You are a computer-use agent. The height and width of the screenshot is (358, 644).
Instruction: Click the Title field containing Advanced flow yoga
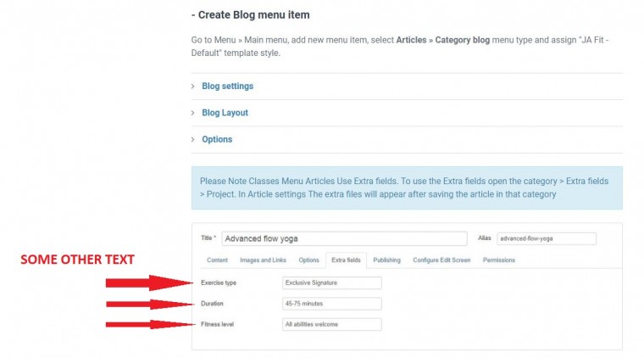(x=343, y=238)
